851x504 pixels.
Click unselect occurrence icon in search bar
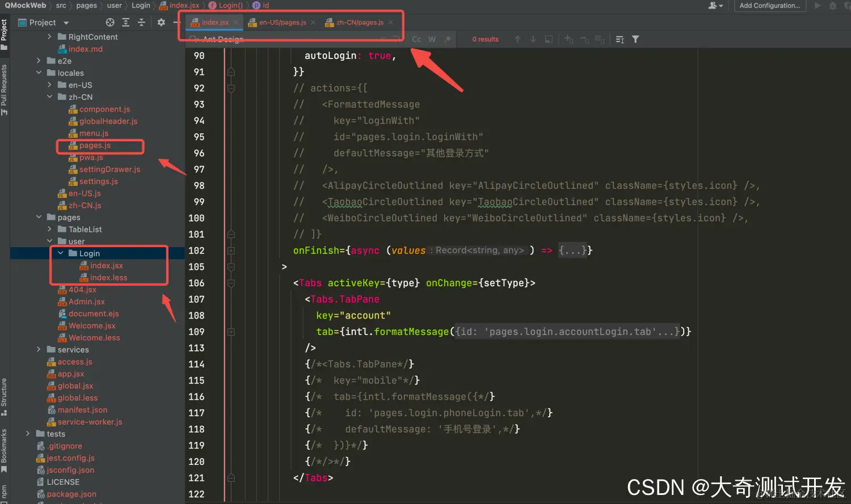584,39
